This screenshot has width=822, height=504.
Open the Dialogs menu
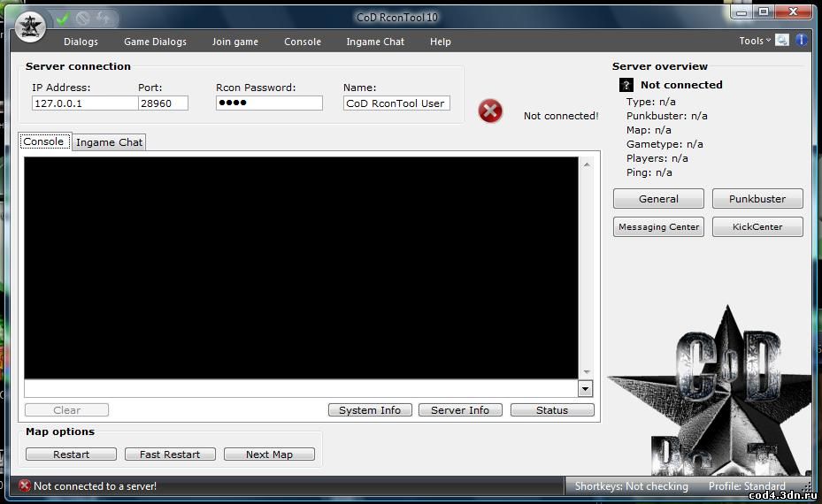pyautogui.click(x=81, y=42)
